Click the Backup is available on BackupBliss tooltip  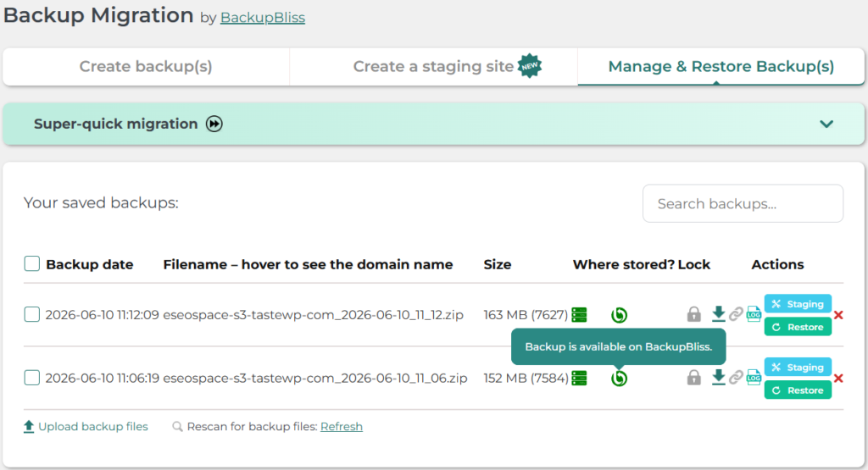(618, 346)
